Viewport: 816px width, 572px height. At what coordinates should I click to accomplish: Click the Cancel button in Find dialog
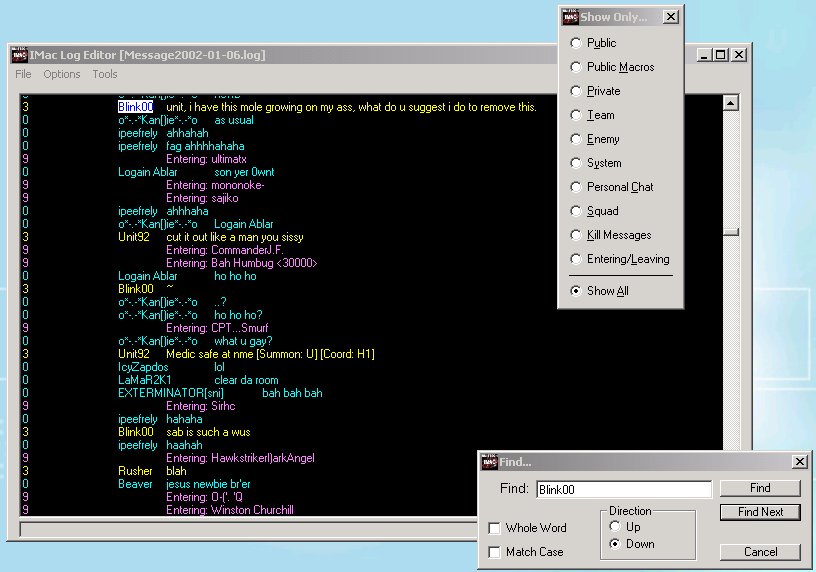(760, 552)
